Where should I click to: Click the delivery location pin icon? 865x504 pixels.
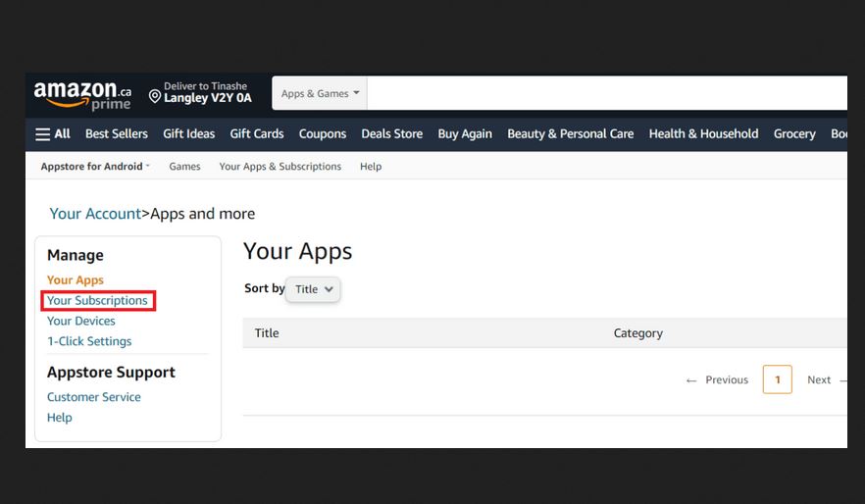(x=155, y=96)
